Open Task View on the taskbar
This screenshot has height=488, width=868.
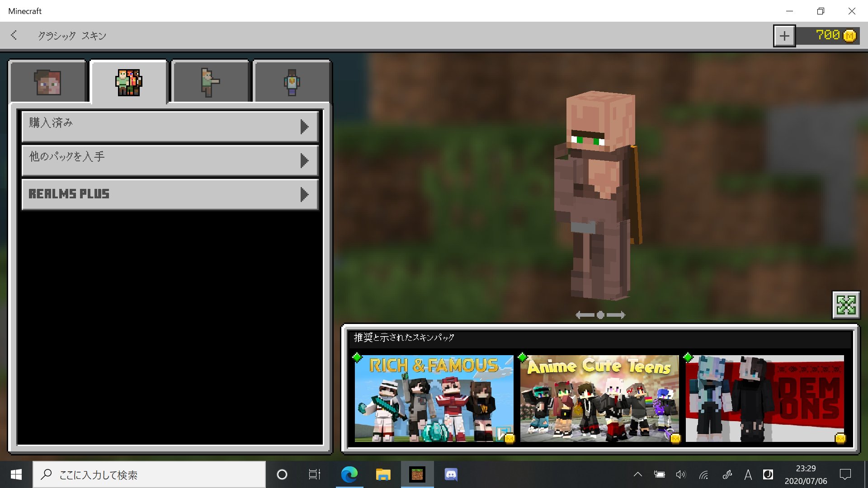pos(314,474)
